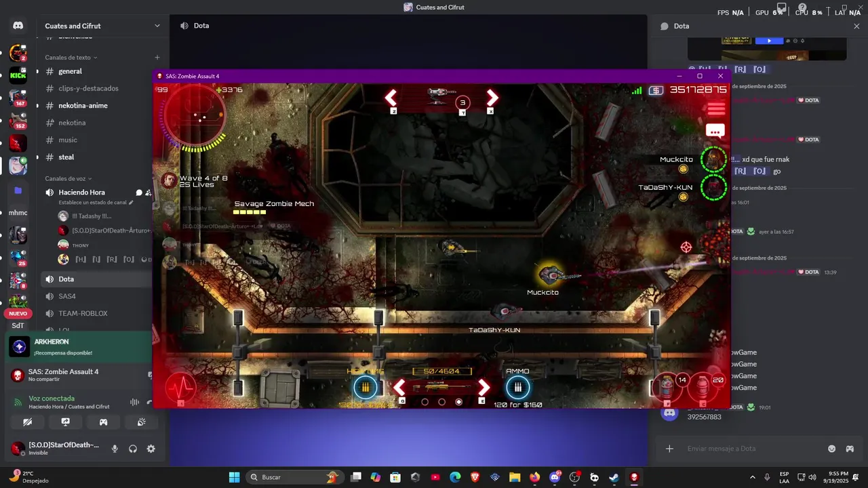Deafen with the headphones icon
The height and width of the screenshot is (488, 868).
click(133, 449)
